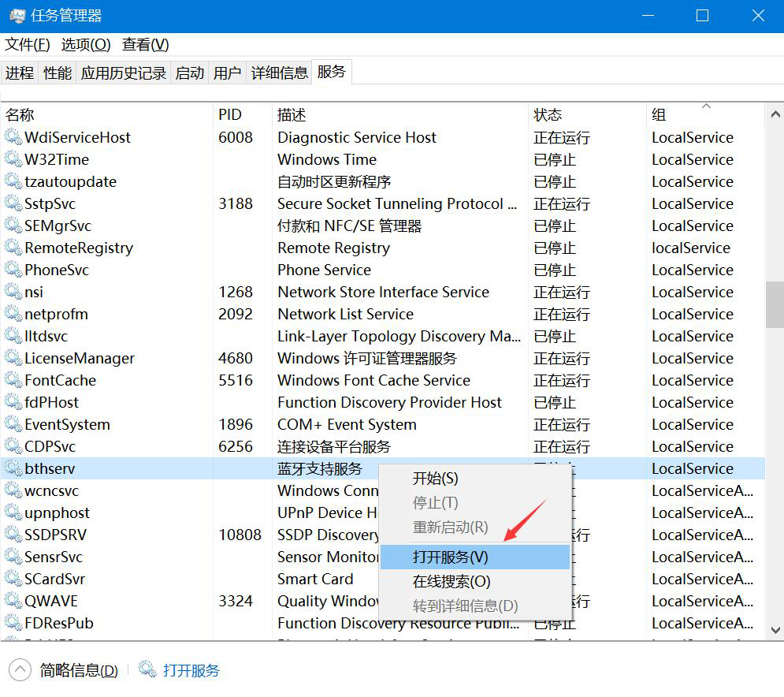Image resolution: width=784 pixels, height=697 pixels.
Task: Sort services by the 组 column header
Action: (x=659, y=115)
